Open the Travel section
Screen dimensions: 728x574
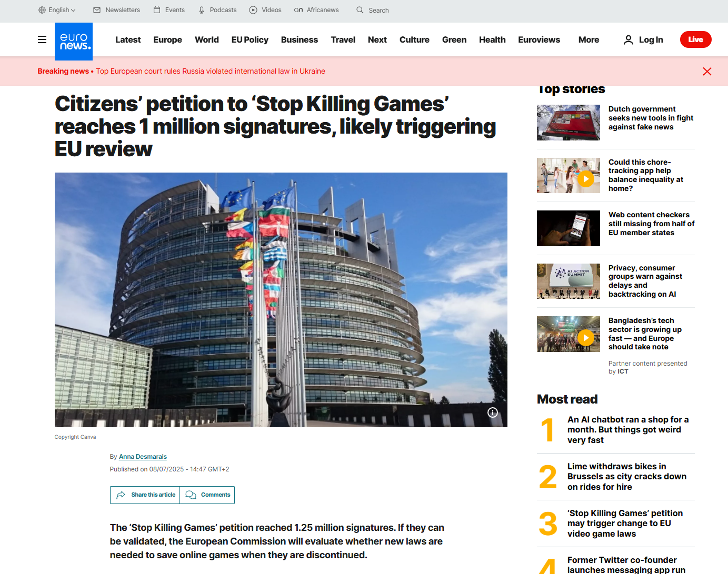[x=343, y=39]
